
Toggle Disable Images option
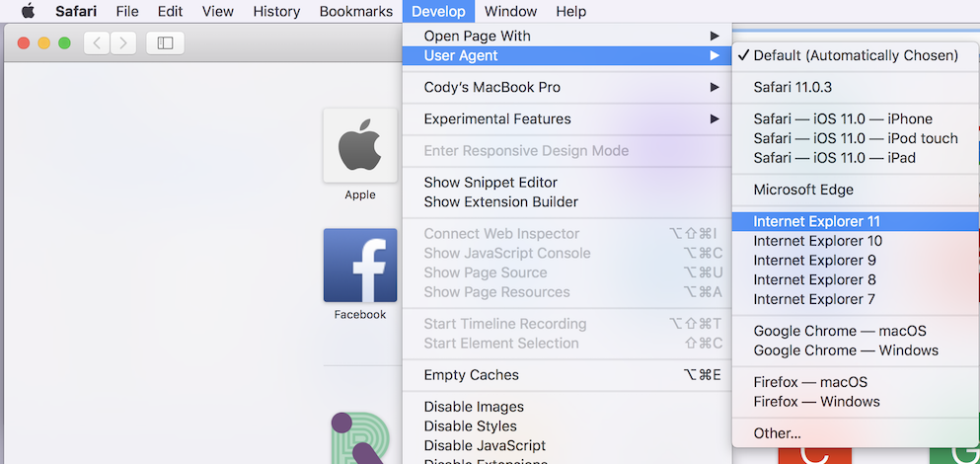pyautogui.click(x=474, y=407)
